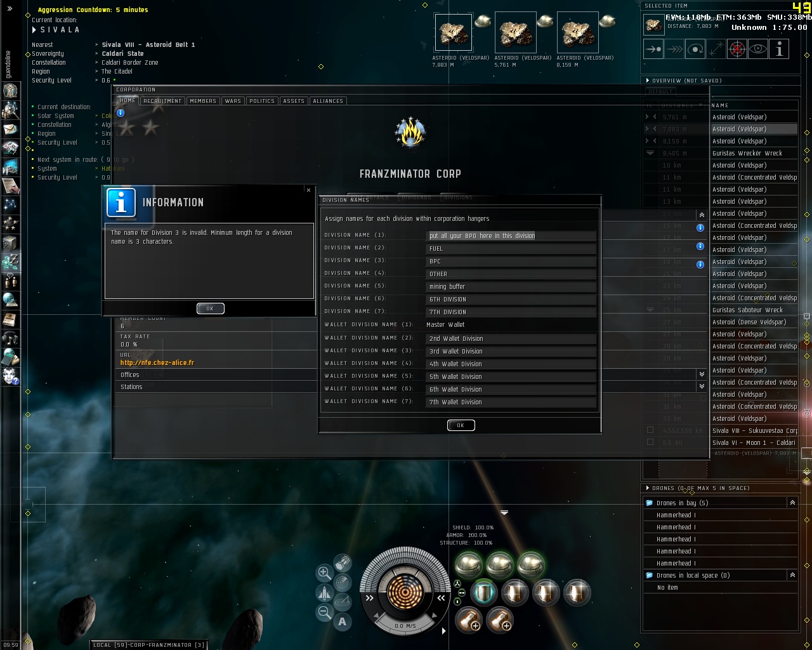Activate the last shield module in the middle row
Viewport: 812px width, 650px height.
click(x=577, y=593)
